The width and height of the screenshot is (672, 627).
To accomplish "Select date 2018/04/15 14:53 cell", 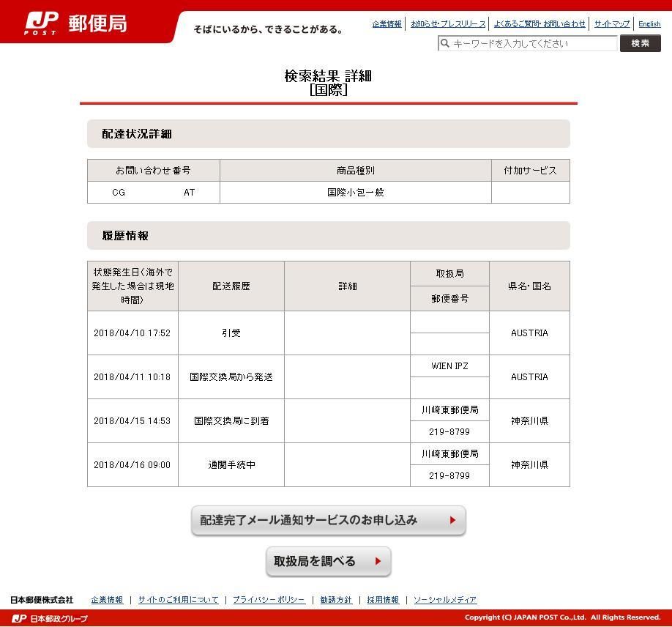I will click(x=132, y=421).
